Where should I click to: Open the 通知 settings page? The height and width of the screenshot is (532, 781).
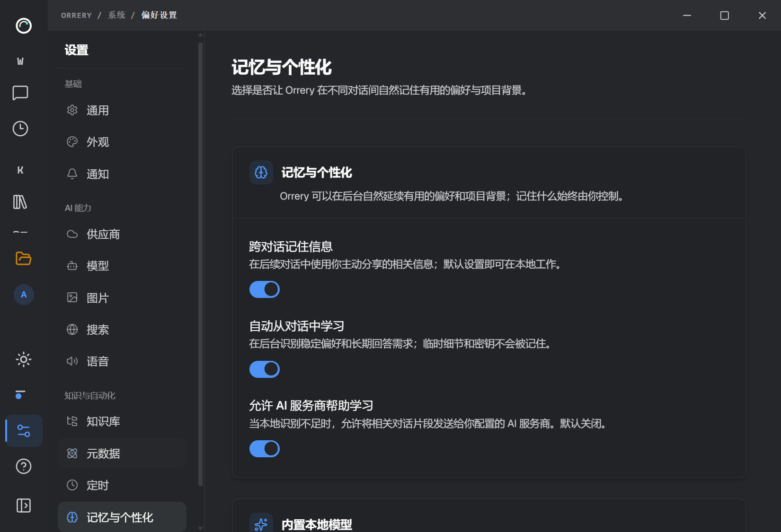click(122, 174)
